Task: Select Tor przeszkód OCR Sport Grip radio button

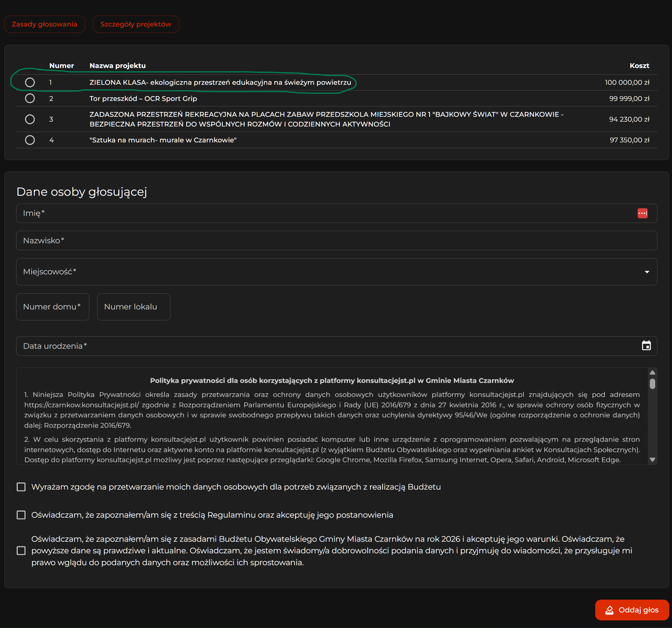Action: pyautogui.click(x=30, y=98)
